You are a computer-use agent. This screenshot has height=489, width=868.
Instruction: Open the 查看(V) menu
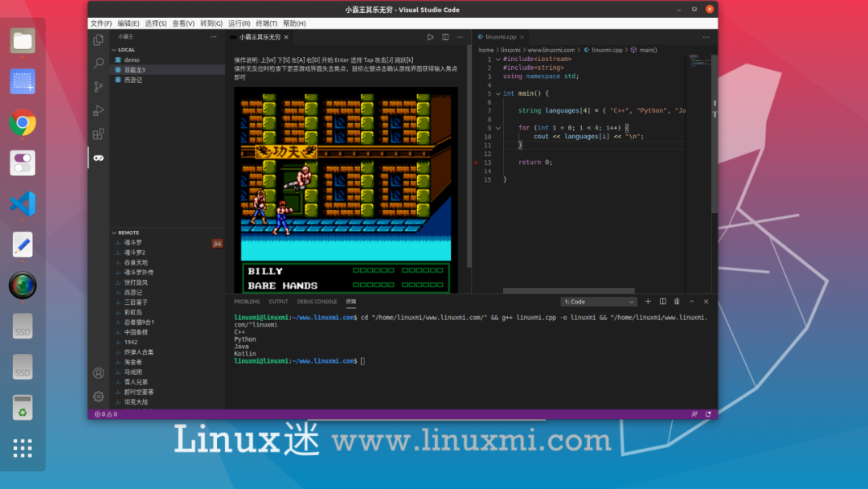(183, 23)
